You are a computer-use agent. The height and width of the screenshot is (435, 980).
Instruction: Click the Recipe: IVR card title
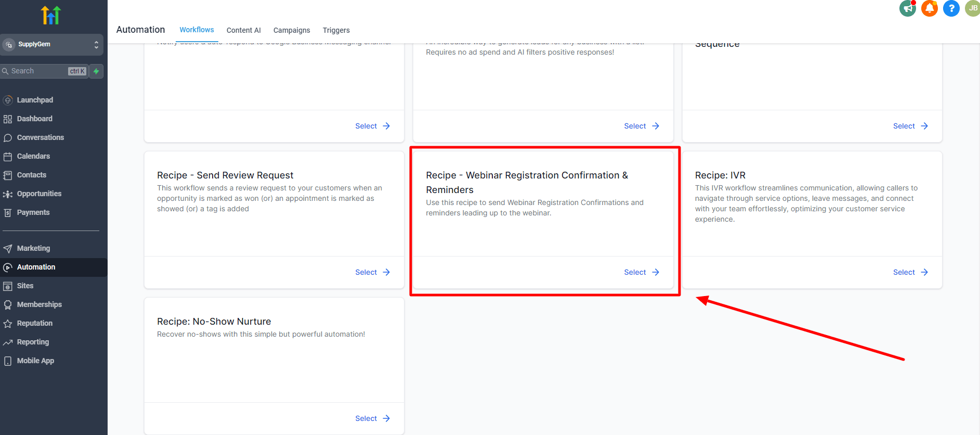click(720, 175)
